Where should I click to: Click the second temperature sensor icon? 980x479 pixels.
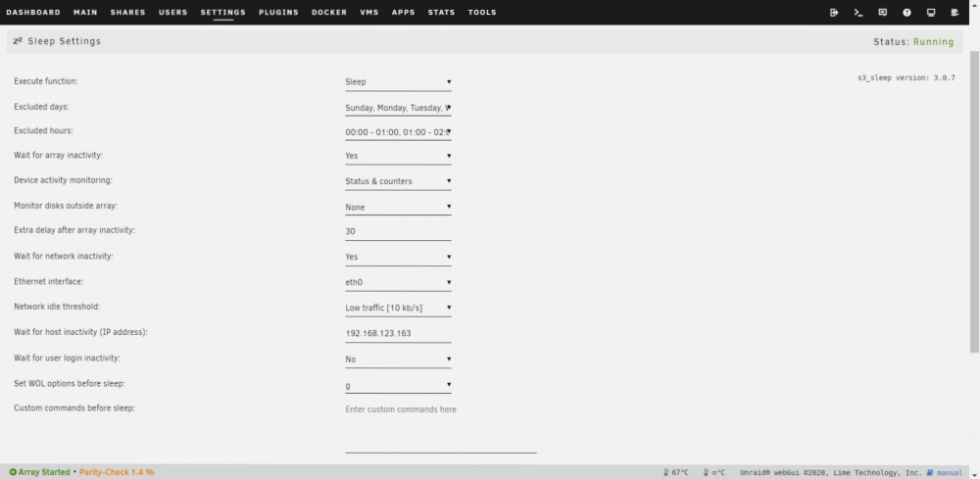(x=706, y=473)
